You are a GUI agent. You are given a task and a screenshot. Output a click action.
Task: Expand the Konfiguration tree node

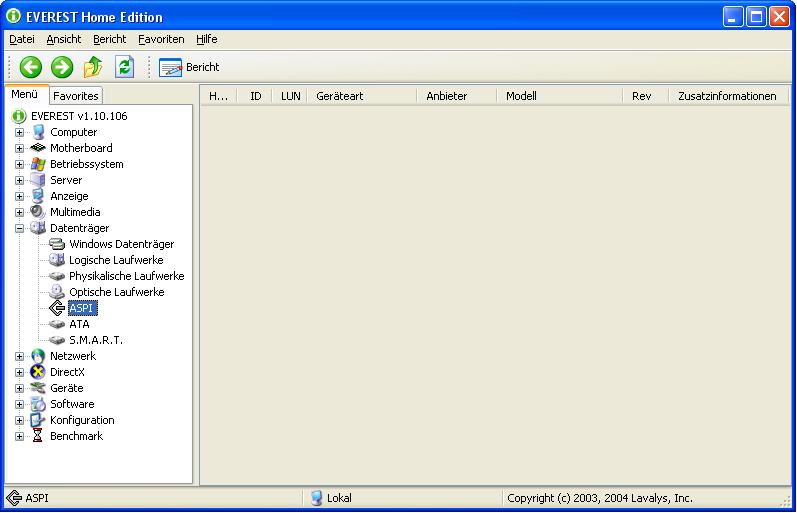(x=19, y=420)
